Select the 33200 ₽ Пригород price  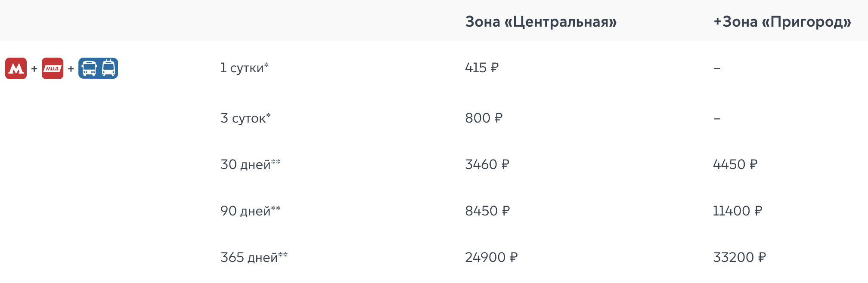[x=739, y=257]
